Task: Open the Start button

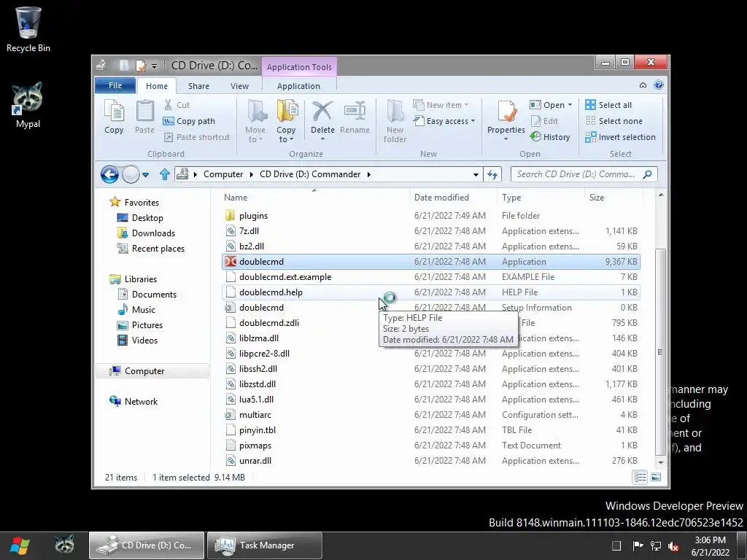Action: pyautogui.click(x=20, y=545)
